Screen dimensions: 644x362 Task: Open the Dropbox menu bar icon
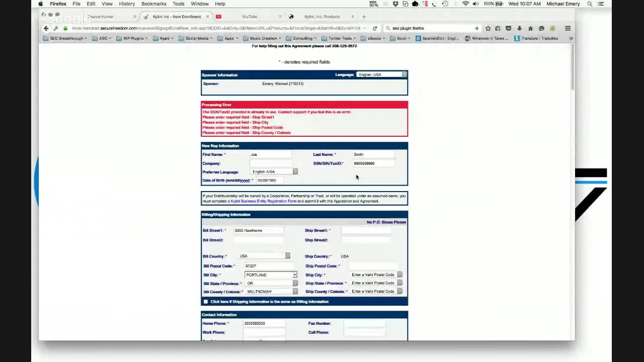(395, 4)
